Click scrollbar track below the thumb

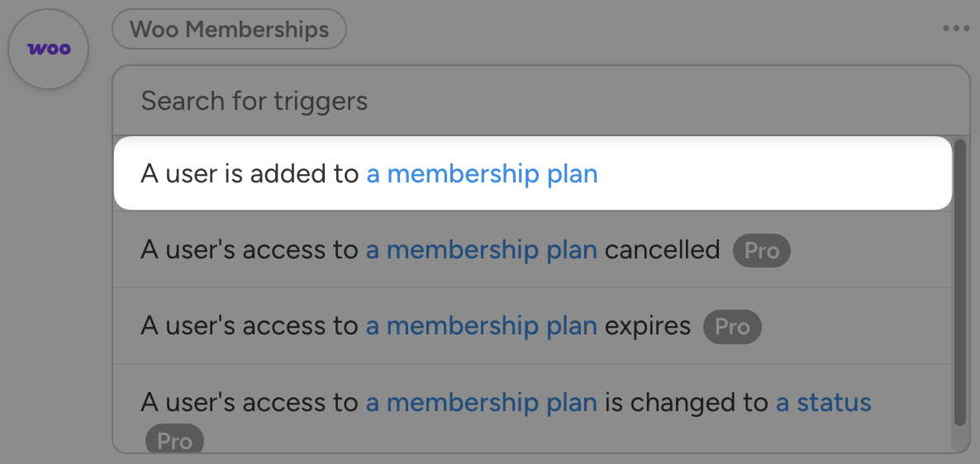tap(959, 438)
